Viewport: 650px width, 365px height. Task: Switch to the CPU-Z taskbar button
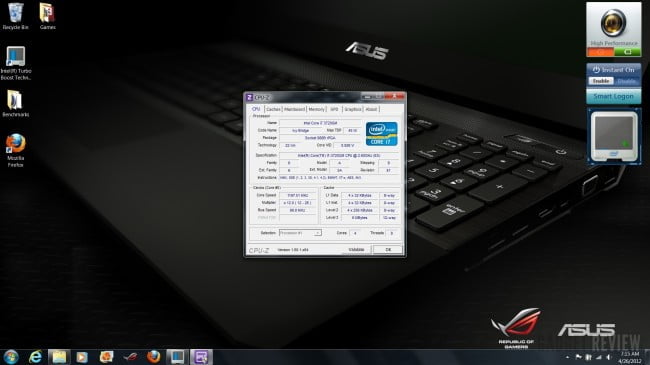201,357
